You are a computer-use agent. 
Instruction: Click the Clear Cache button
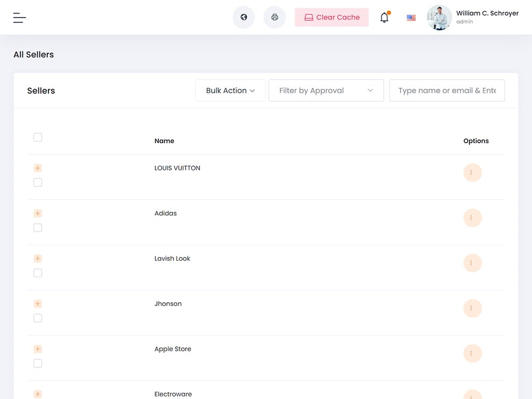[x=331, y=18]
